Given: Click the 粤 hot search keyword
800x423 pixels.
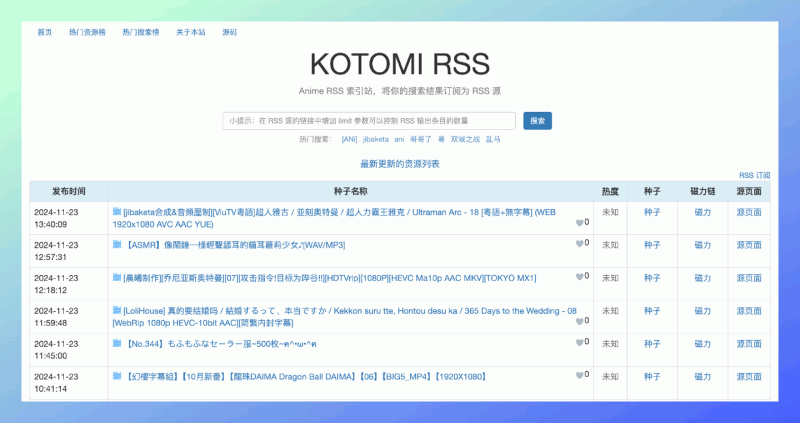Looking at the screenshot, I should click(x=441, y=139).
